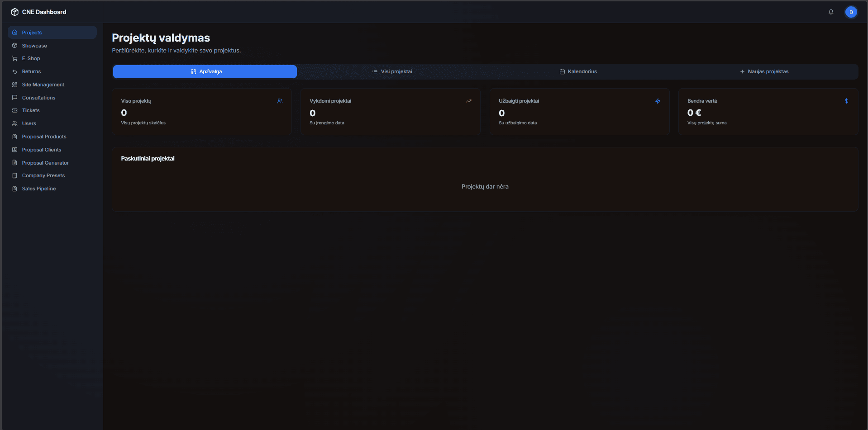This screenshot has height=430, width=868.
Task: Click the Naujas projektas button
Action: pos(764,71)
